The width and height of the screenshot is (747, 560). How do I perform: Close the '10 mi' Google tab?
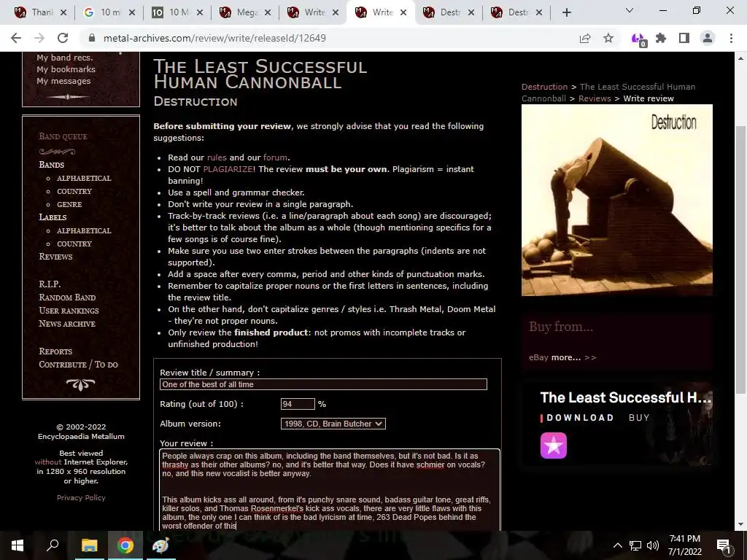(132, 13)
